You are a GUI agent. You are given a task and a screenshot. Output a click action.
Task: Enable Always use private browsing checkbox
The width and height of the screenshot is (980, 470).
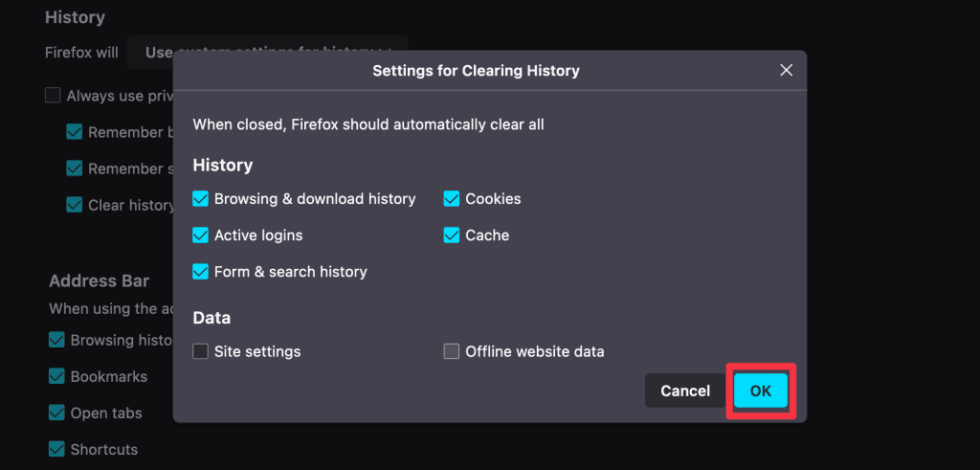[53, 96]
